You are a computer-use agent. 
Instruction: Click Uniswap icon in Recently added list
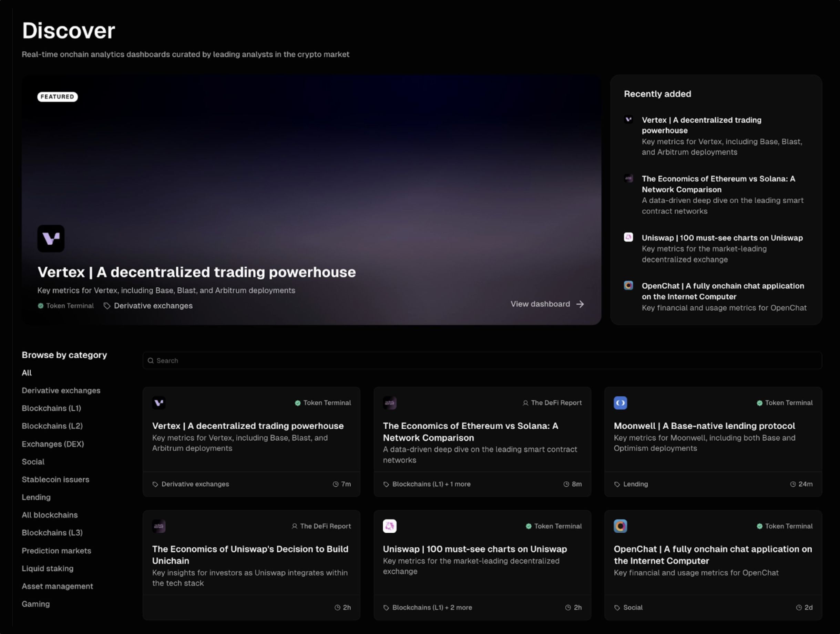point(628,237)
